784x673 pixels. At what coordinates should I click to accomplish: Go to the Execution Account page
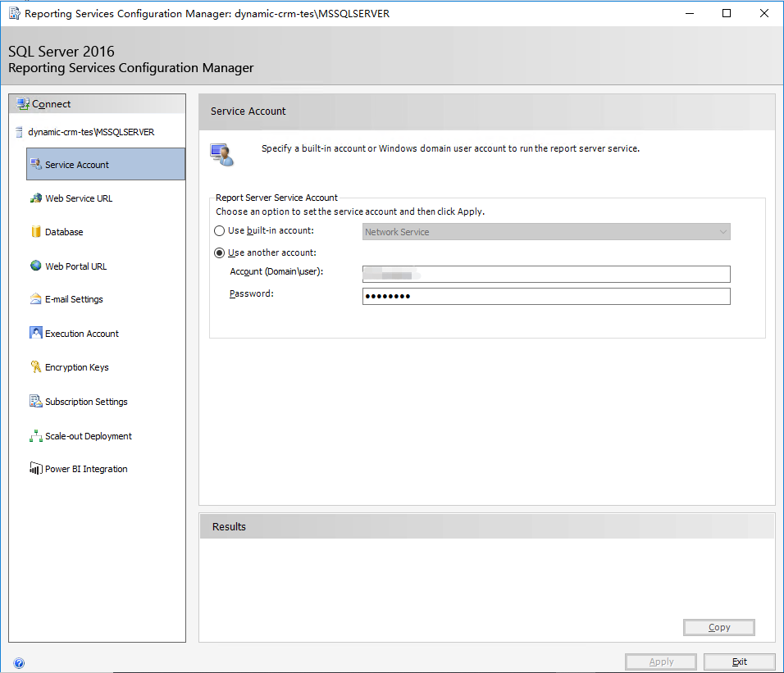tap(82, 334)
